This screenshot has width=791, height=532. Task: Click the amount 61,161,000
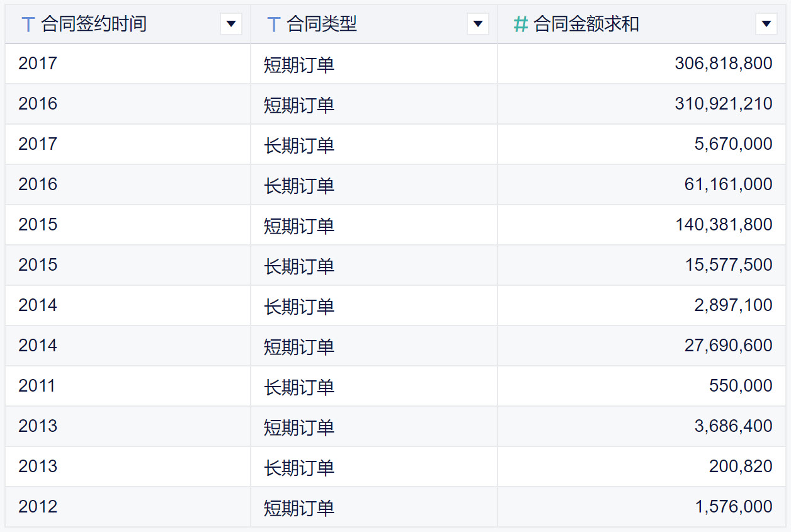click(729, 184)
